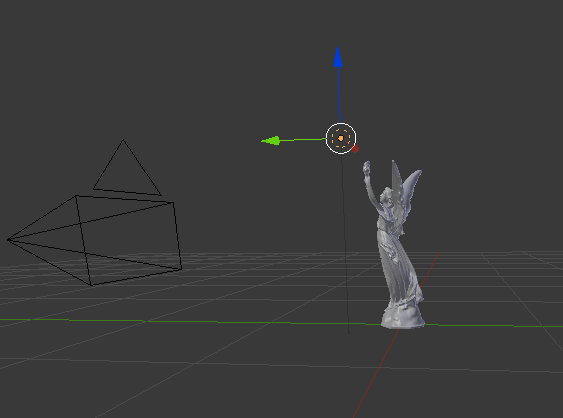Click the camera's pointed apex vertex
Image resolution: width=563 pixels, height=418 pixels.
[x=8, y=240]
